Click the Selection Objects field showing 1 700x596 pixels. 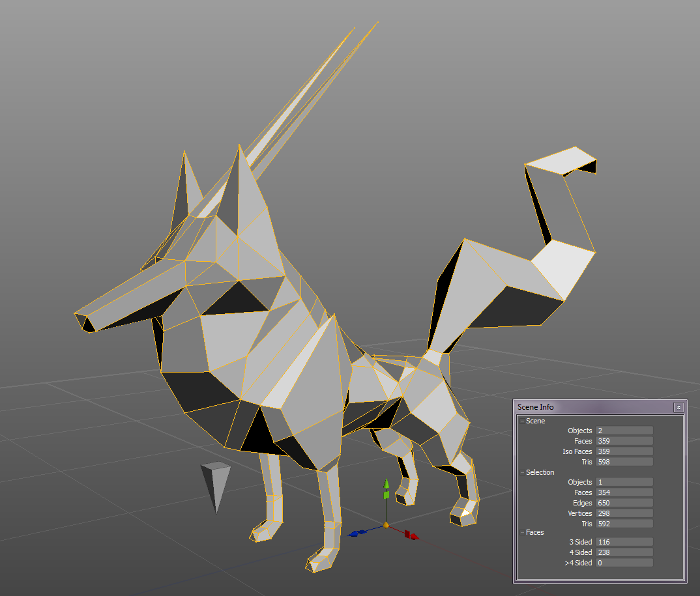(624, 482)
